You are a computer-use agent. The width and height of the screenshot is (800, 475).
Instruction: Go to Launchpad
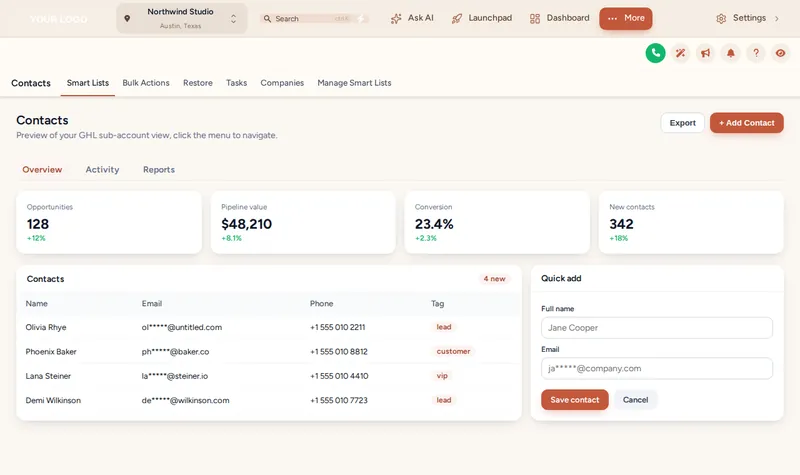pyautogui.click(x=482, y=18)
